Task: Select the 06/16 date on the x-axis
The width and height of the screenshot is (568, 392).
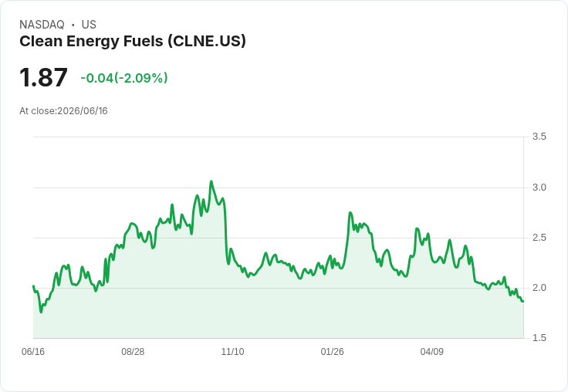Action: point(33,351)
